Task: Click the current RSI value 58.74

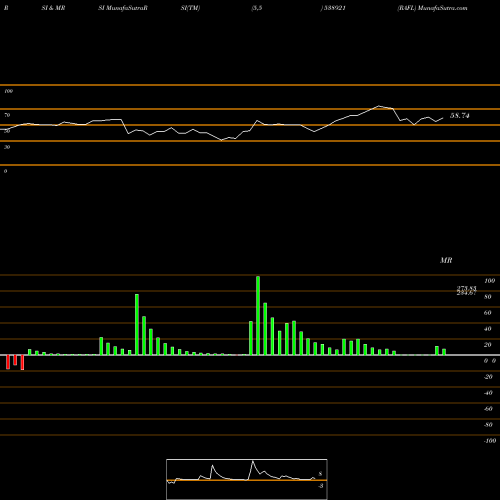Action: point(460,116)
